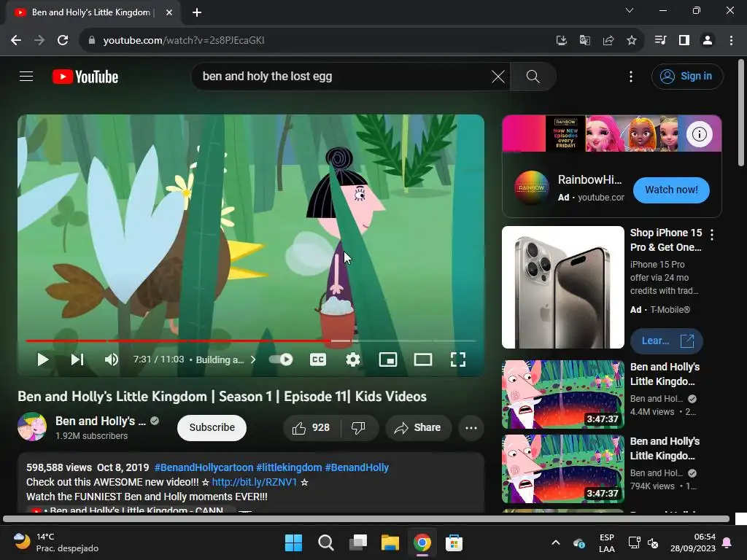Clear the search box with the X

pos(498,76)
